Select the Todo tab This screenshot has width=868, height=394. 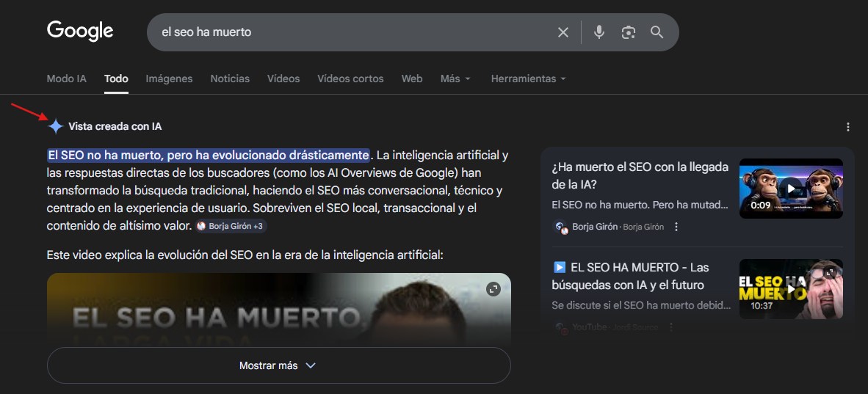tap(116, 79)
